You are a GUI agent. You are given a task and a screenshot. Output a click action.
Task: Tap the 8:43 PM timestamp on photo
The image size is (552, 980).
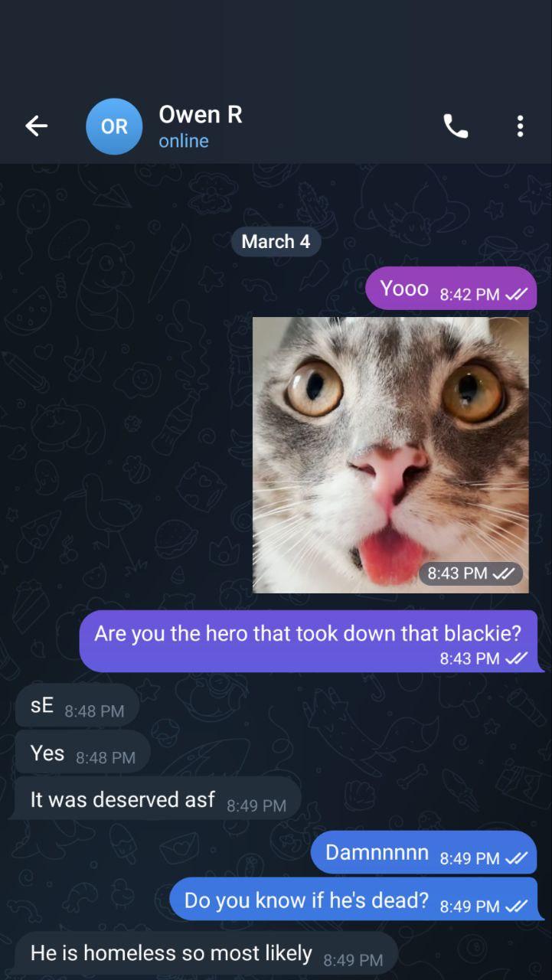click(x=457, y=573)
